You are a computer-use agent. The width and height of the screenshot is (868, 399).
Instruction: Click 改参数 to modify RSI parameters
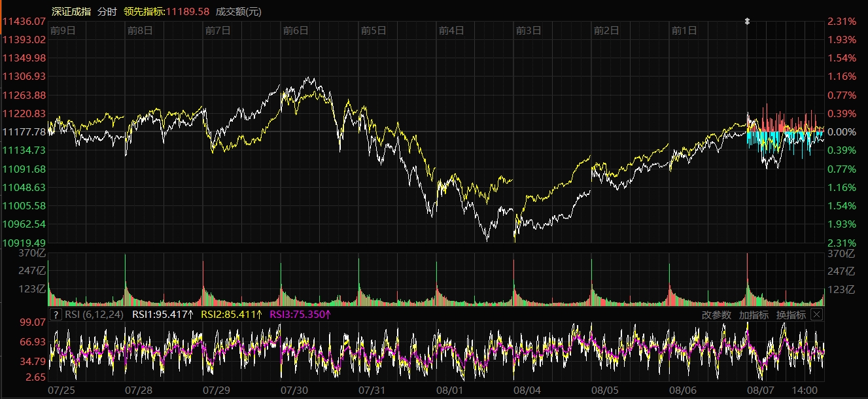[x=716, y=315]
